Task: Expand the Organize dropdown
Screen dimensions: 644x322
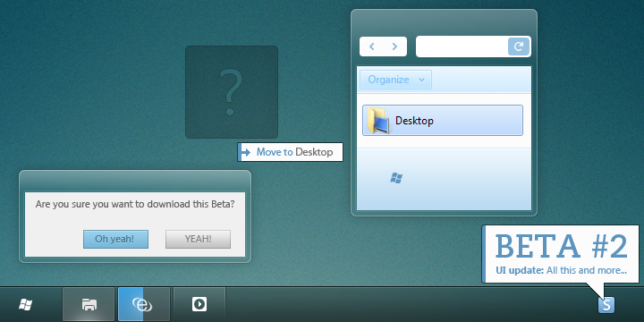Action: click(396, 80)
